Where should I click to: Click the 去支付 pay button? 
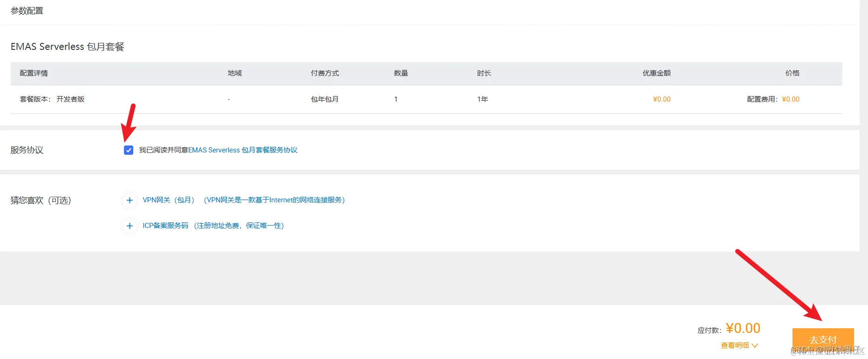[x=823, y=339]
